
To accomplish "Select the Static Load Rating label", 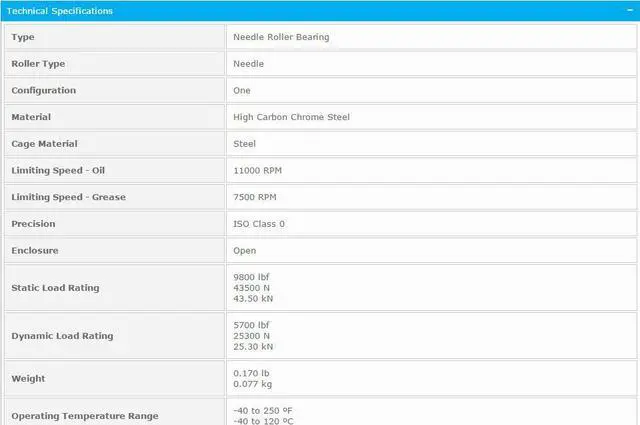I will point(55,288).
